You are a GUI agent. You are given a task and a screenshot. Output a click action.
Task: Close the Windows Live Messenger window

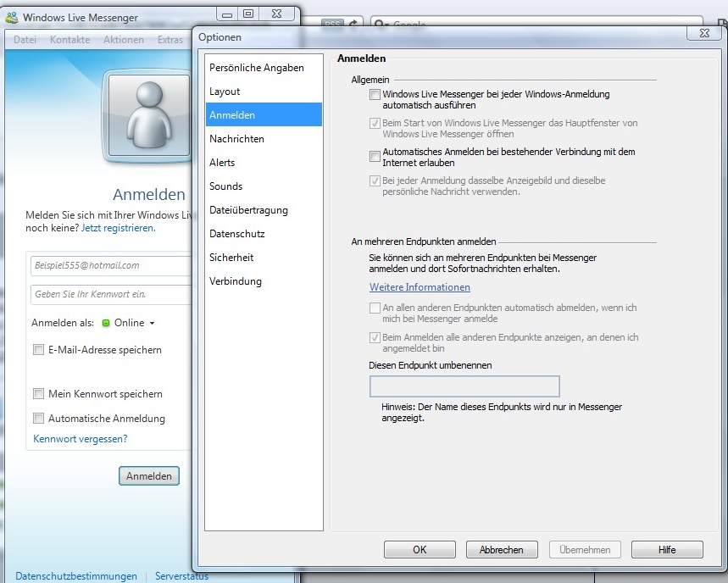point(277,14)
